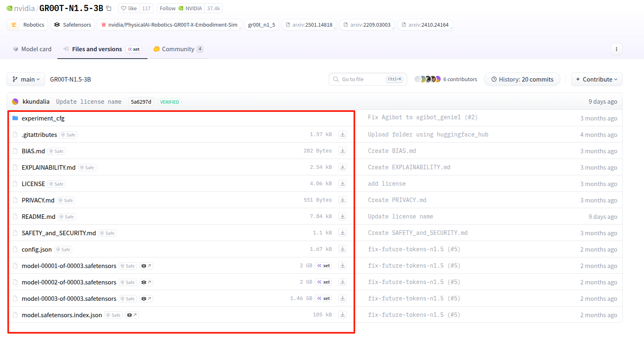Open arxiv:2209.03003 paper tag

pos(367,25)
